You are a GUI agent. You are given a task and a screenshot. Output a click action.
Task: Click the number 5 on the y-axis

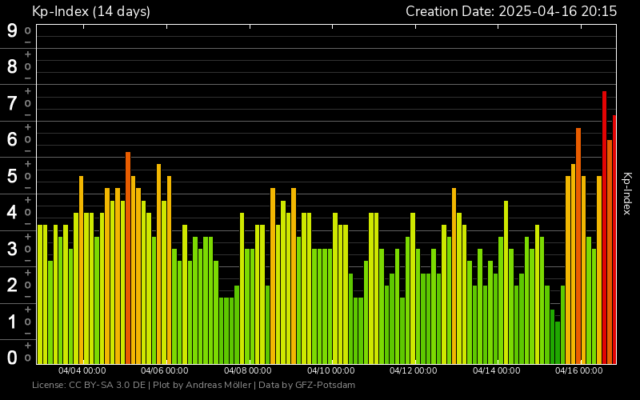tap(12, 176)
